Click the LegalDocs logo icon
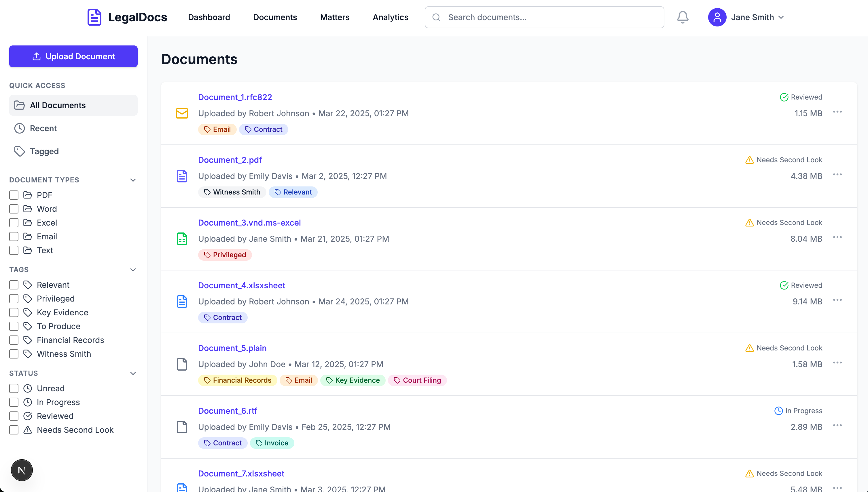868x492 pixels. pyautogui.click(x=94, y=17)
